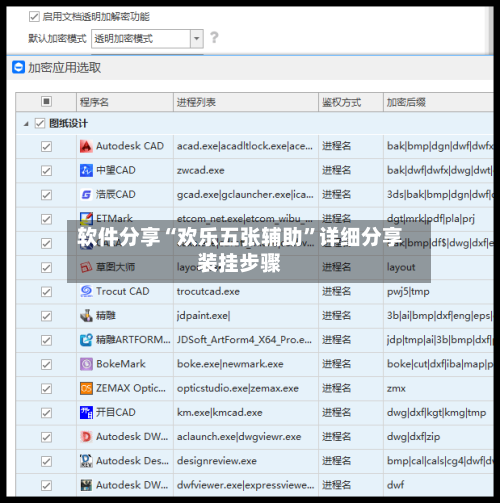Viewport: 500px width, 503px height.
Task: Click the zmx suffix cell
Action: pyautogui.click(x=438, y=388)
